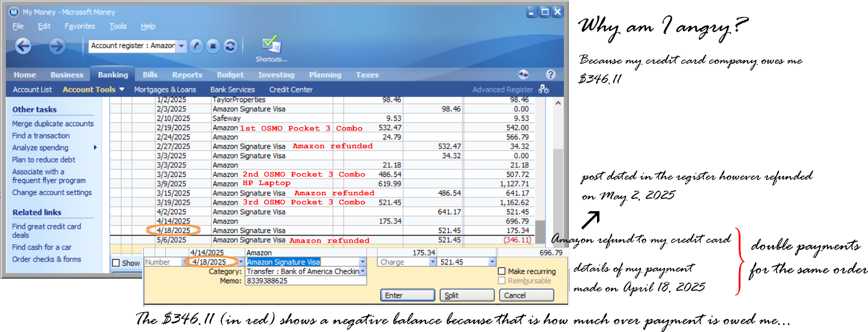Click the Cancel button

tap(526, 295)
